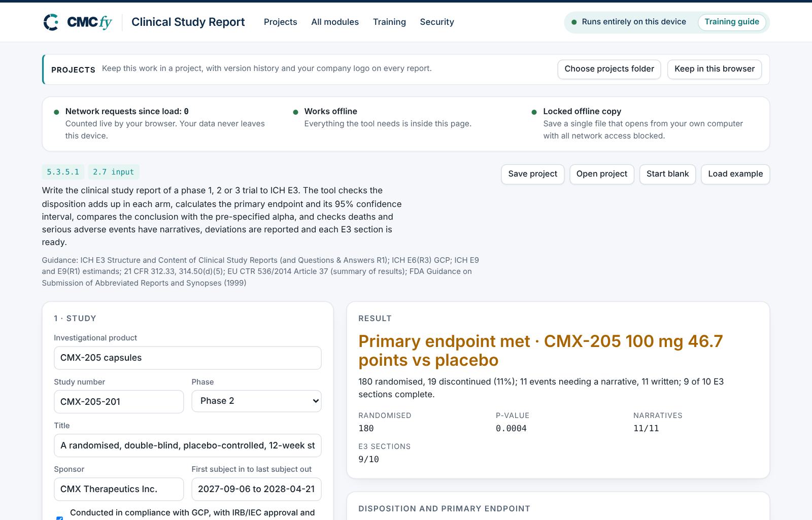Screen dimensions: 812x520
Task: Click green dot next to Works offline
Action: pyautogui.click(x=295, y=112)
